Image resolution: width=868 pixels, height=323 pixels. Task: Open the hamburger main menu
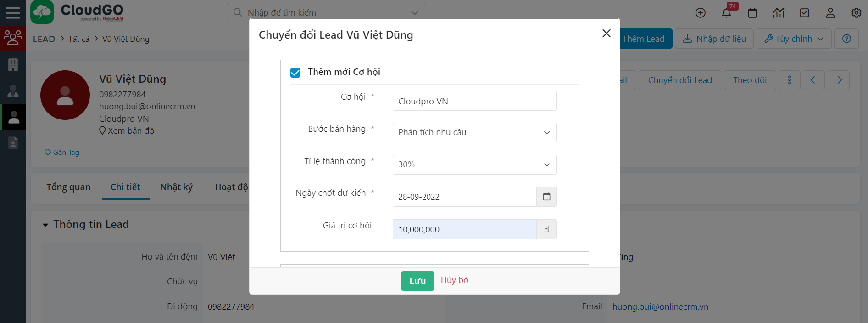tap(13, 12)
